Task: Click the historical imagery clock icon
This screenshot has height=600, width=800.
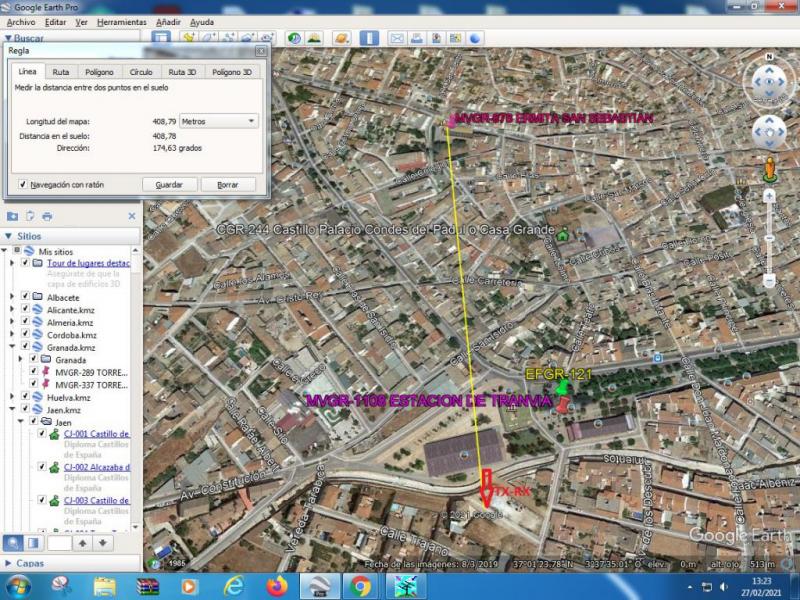Action: (295, 38)
